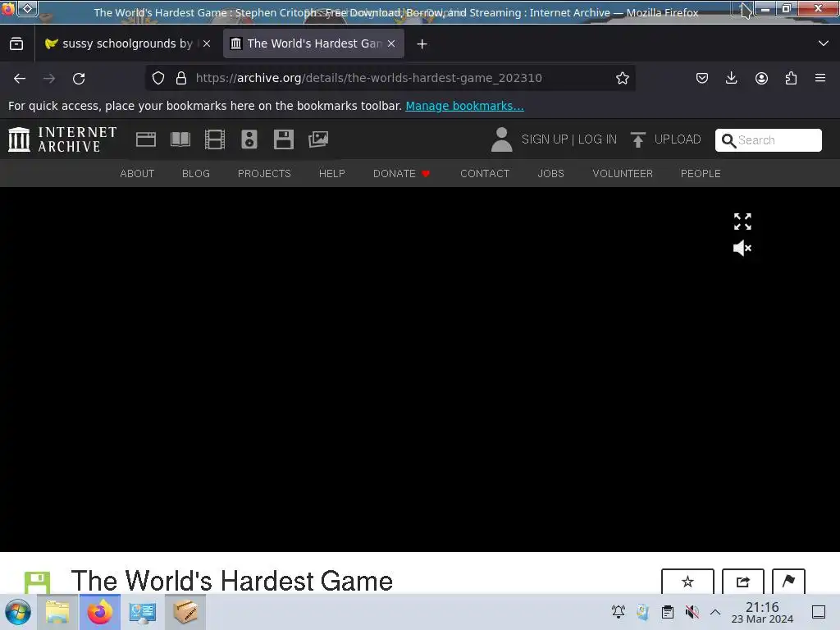Image resolution: width=840 pixels, height=630 pixels.
Task: Open the Firefox account icon
Action: [x=761, y=78]
